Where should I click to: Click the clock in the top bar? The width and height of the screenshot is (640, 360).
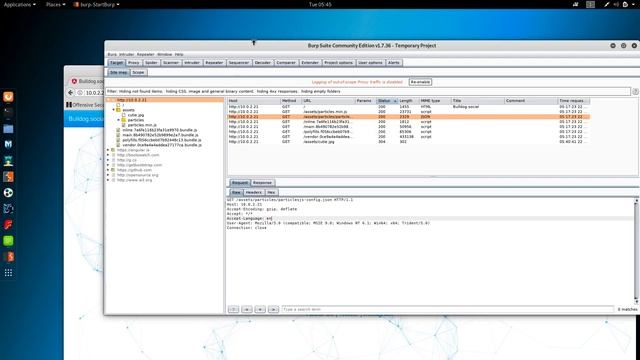click(x=320, y=4)
